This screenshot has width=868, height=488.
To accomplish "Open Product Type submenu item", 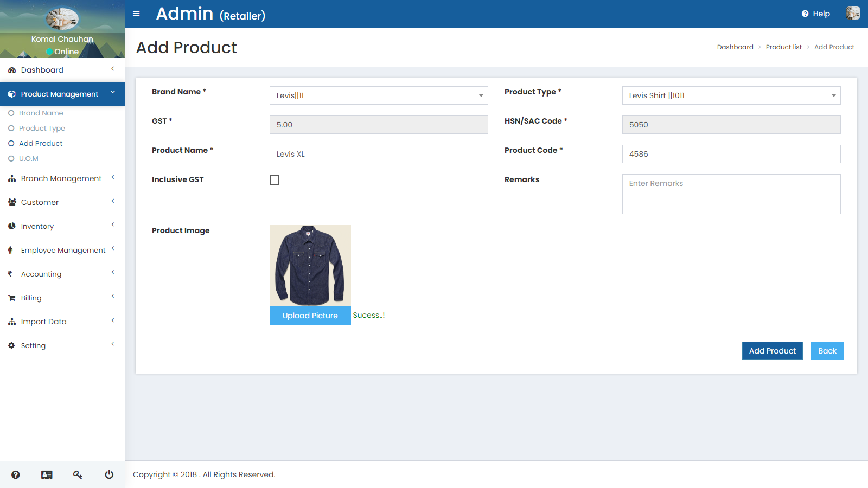I will click(42, 128).
